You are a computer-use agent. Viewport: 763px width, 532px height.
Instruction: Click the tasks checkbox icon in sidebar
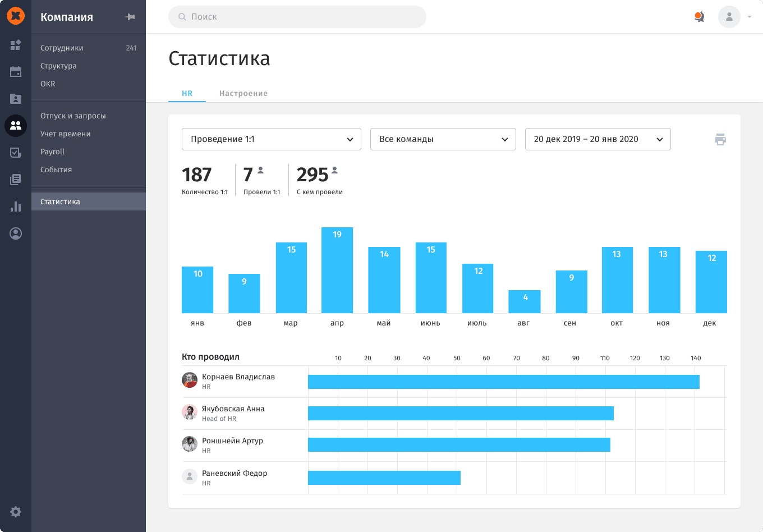point(16,153)
